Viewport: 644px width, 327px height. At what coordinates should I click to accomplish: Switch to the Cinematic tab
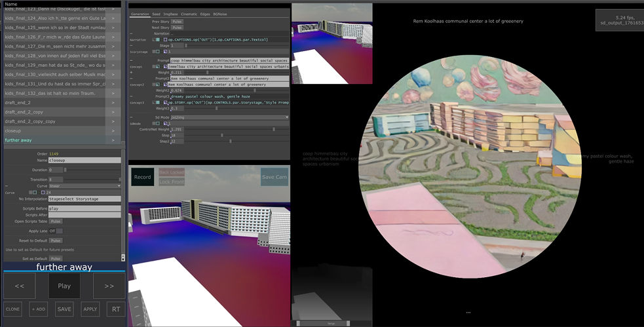point(189,14)
